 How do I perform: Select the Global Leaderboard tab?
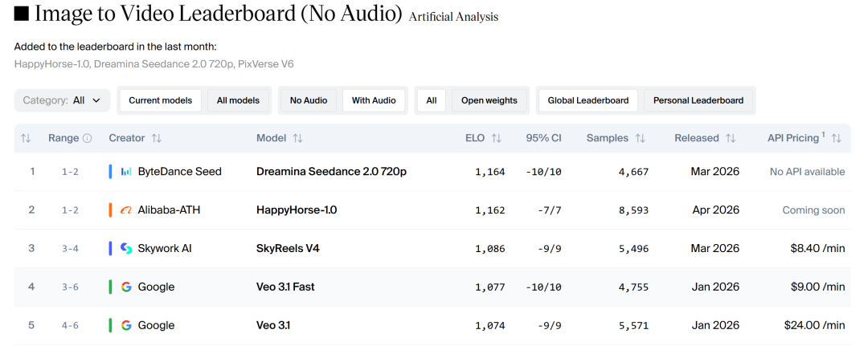(x=588, y=100)
